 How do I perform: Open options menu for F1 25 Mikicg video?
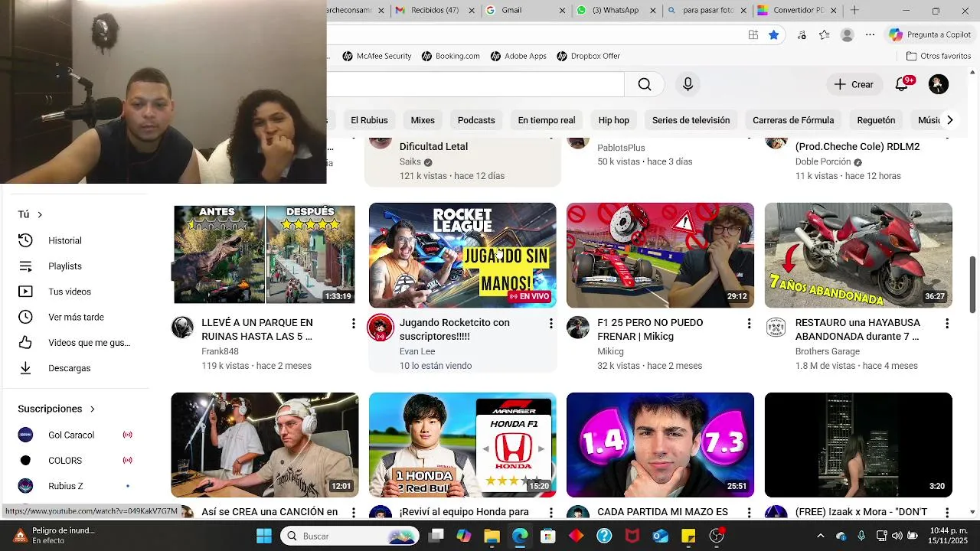[x=749, y=324]
